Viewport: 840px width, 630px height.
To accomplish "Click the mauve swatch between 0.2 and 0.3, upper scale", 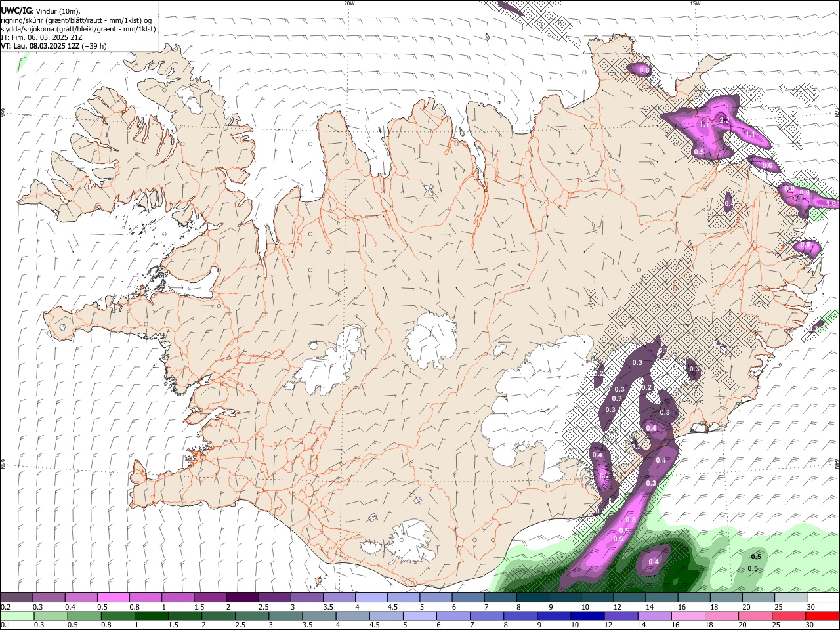I will [x=16, y=598].
